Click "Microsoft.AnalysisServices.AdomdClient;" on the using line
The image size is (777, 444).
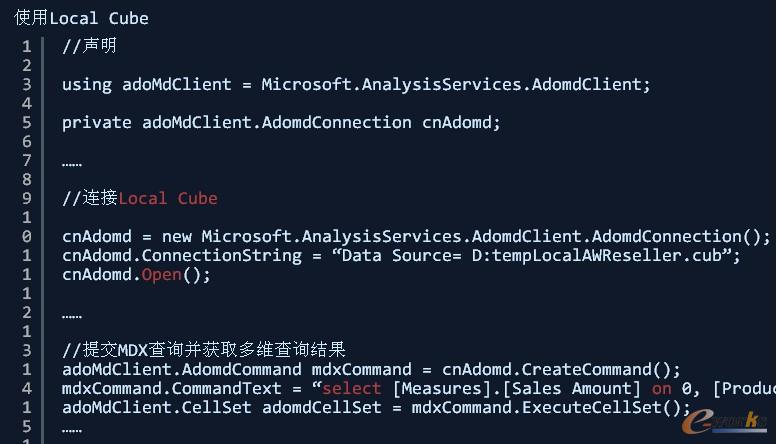coord(456,84)
